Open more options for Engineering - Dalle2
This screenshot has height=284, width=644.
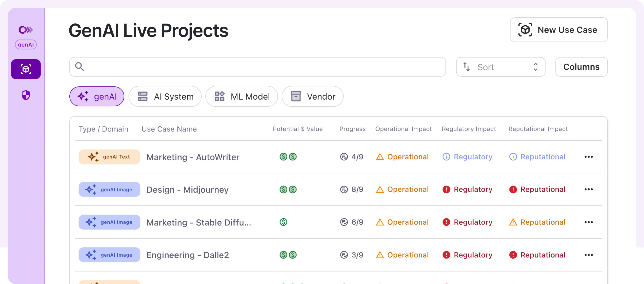point(589,255)
